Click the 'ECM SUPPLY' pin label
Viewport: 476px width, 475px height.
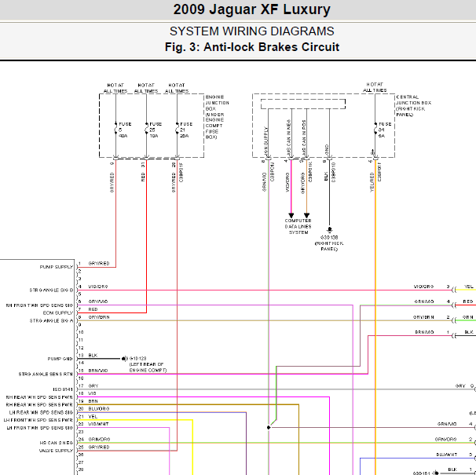pos(58,313)
